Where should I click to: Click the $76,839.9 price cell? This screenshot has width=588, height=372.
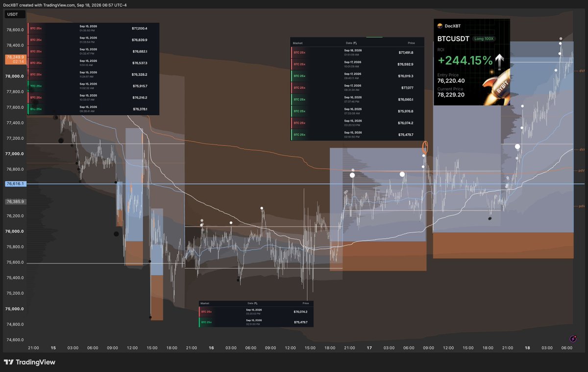coord(140,40)
